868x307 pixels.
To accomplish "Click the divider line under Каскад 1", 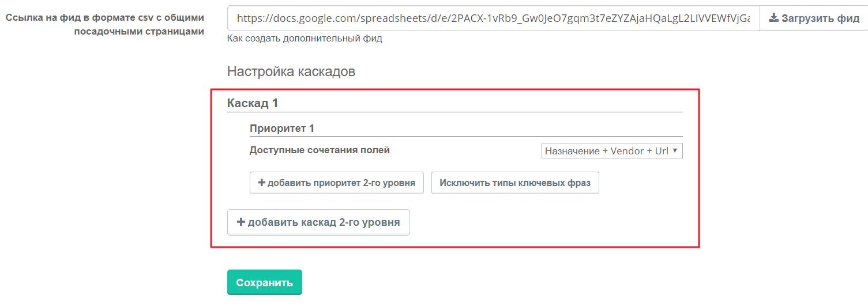I will (x=454, y=112).
